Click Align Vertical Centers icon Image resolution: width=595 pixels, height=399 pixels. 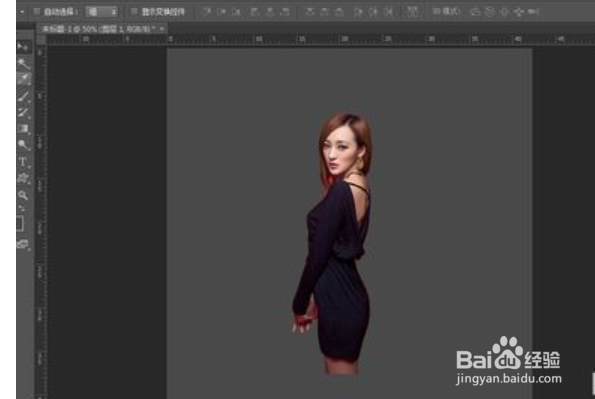[222, 12]
